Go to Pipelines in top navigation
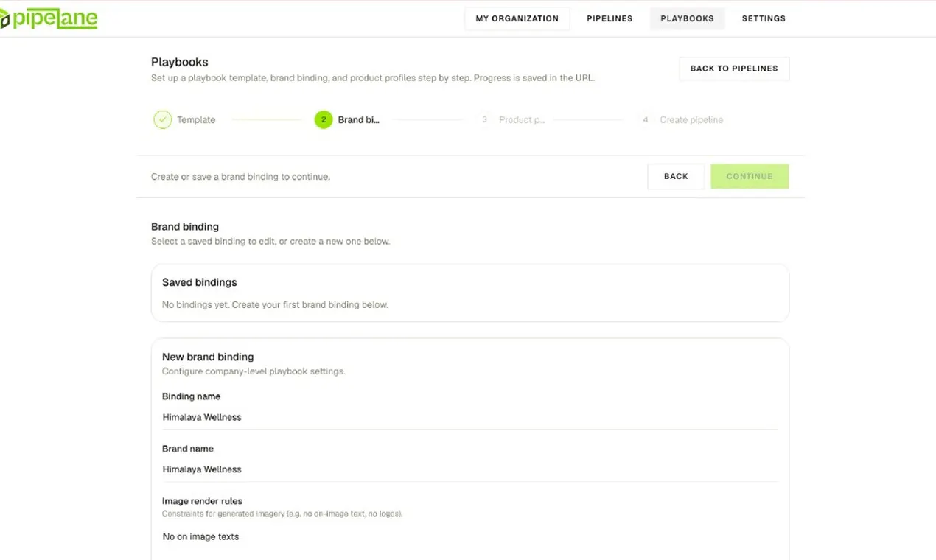The image size is (936, 560). pos(610,18)
